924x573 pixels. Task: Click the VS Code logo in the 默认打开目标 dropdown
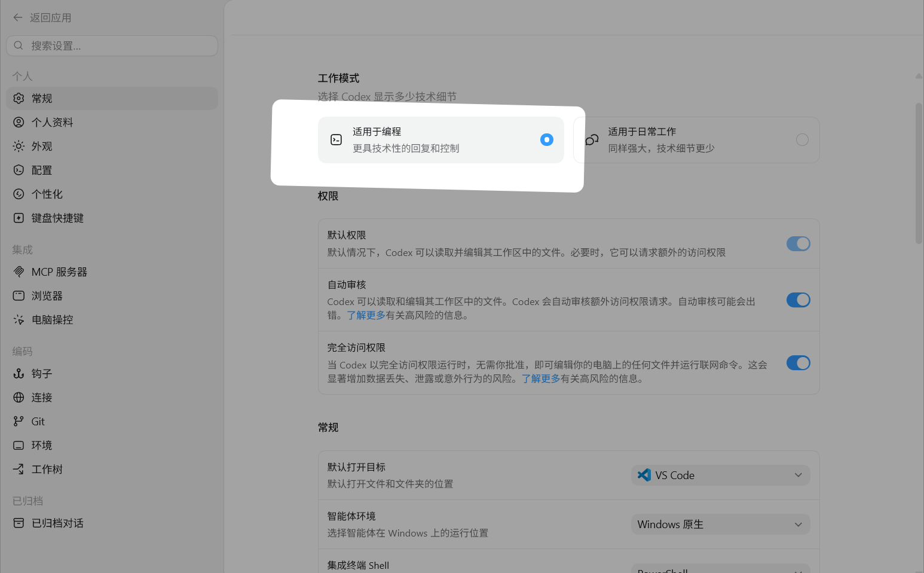(x=644, y=475)
